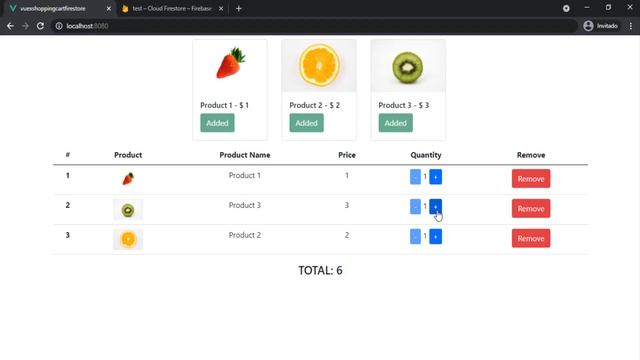Click the orange thumbnail in cart row 3
This screenshot has width=640, height=360.
pos(128,239)
